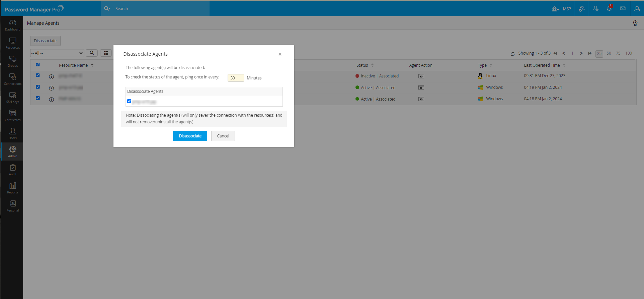Open the Personal sidebar item

13,206
